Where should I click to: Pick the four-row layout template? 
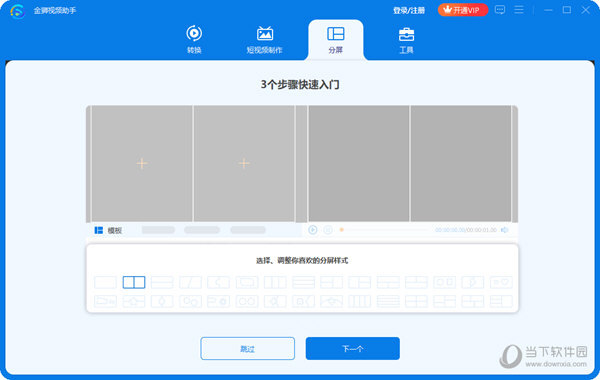tap(388, 301)
